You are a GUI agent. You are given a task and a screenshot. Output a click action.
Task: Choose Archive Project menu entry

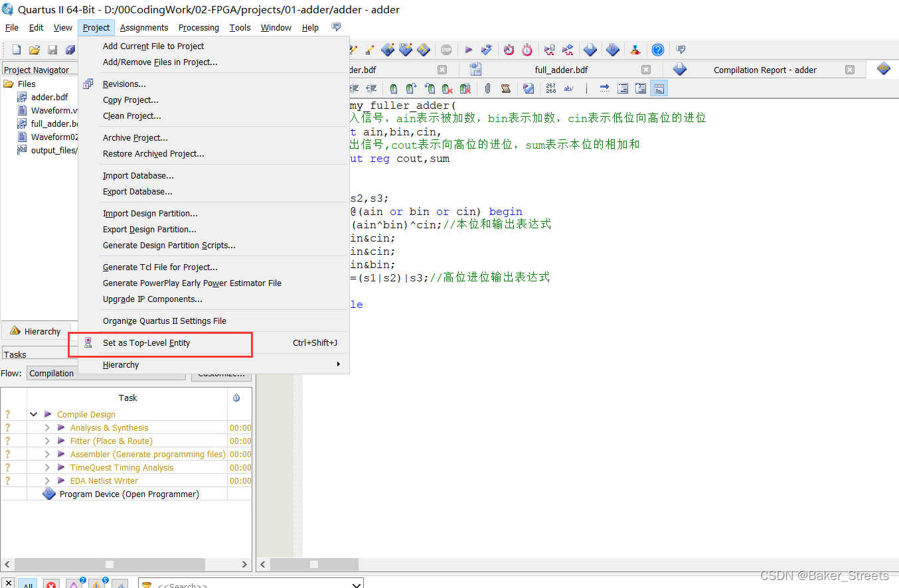tap(214, 137)
